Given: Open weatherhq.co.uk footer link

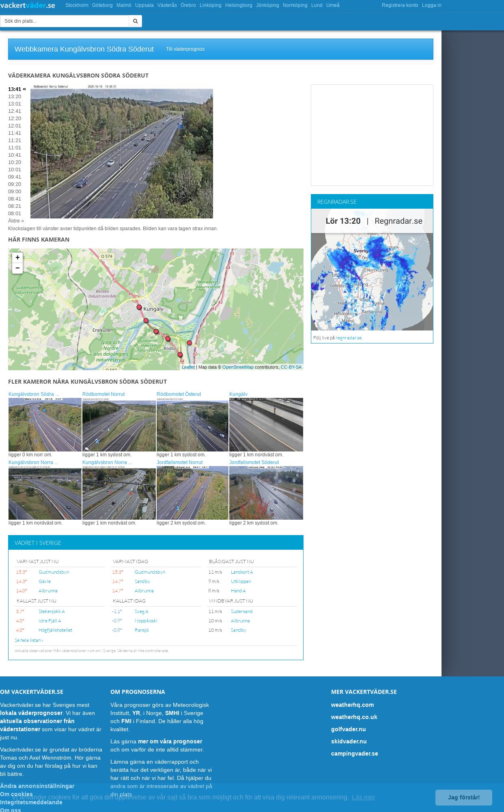Looking at the screenshot, I should point(354,717).
